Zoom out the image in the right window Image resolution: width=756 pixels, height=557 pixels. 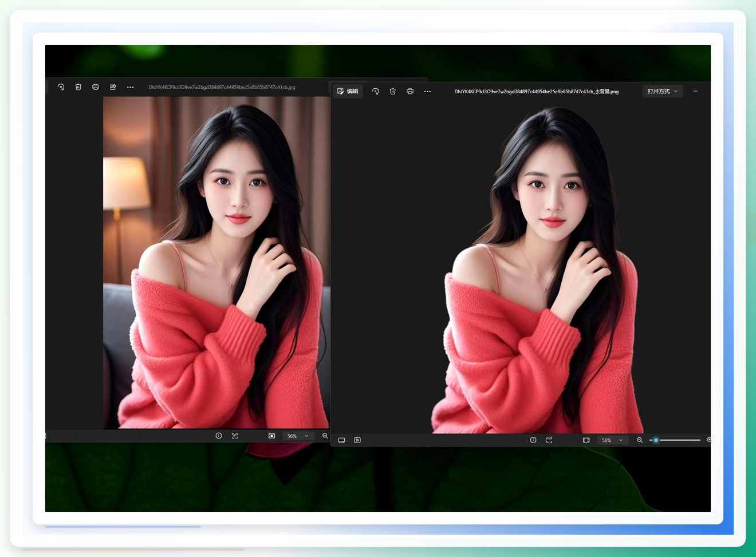pyautogui.click(x=640, y=440)
